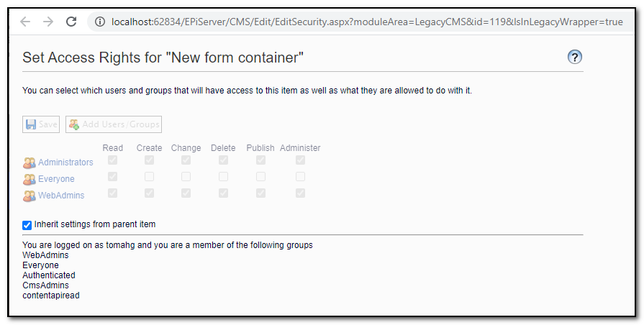The width and height of the screenshot is (644, 325).
Task: Click the browser forward arrow
Action: click(48, 22)
